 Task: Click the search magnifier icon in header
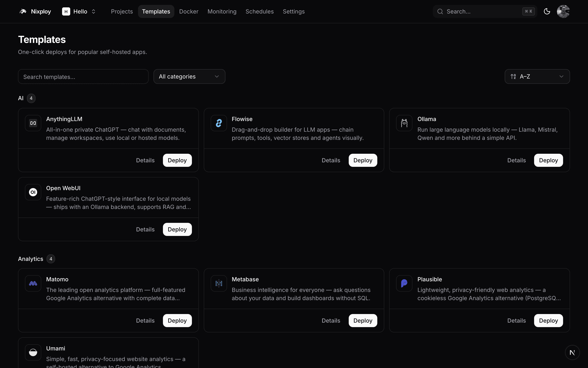[x=440, y=11]
